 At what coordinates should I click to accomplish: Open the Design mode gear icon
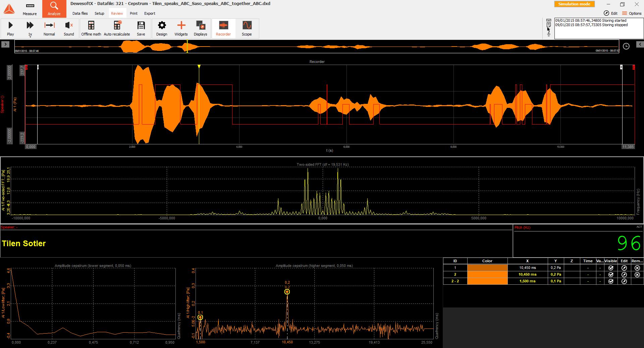162,28
